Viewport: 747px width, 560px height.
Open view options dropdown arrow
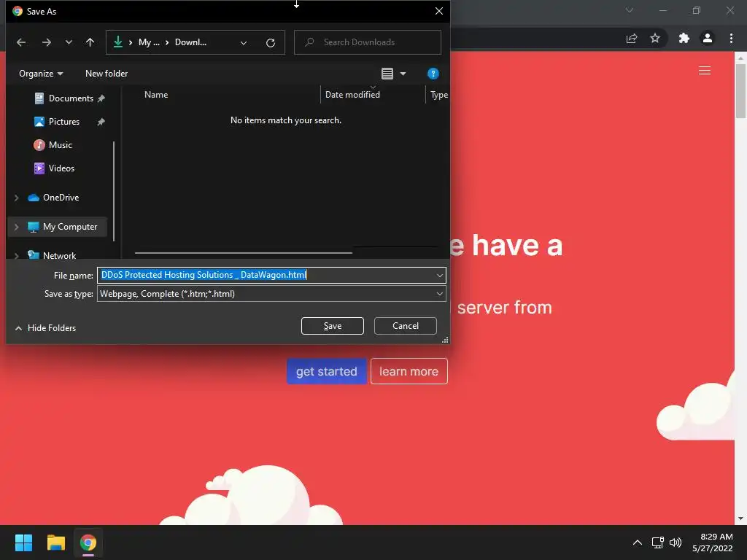click(x=403, y=74)
